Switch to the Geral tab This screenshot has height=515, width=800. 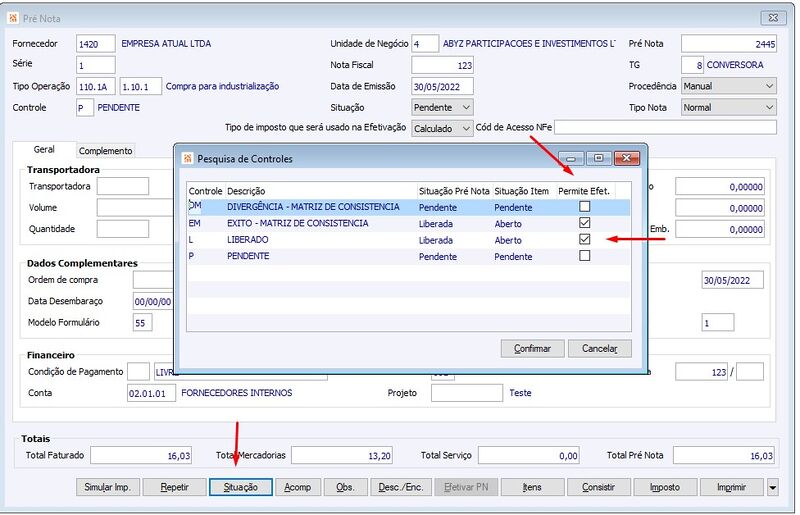click(44, 150)
